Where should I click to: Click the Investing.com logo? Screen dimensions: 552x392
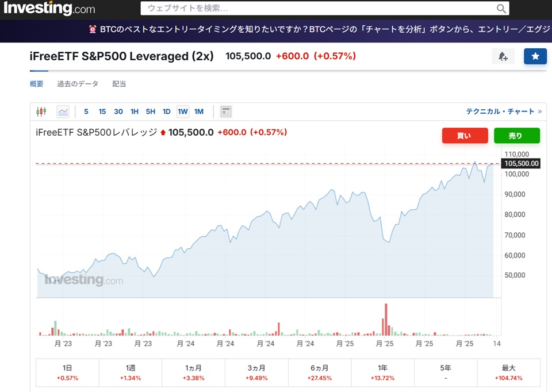pos(49,9)
